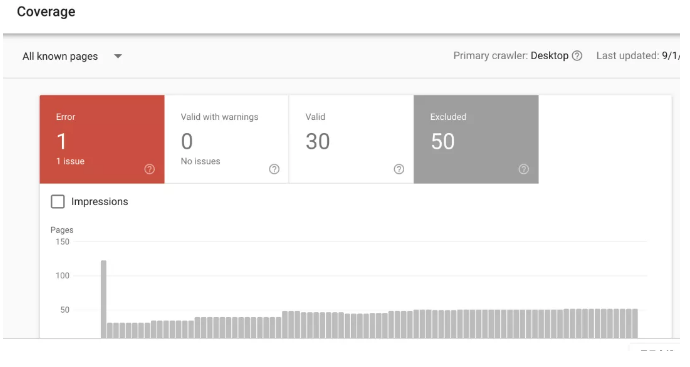Screen dimensions: 690x367
Task: Click the Primary crawler Desktop label
Action: (511, 56)
